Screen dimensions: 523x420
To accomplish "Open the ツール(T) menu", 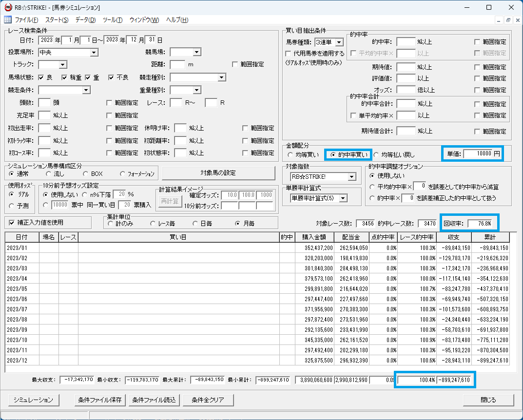I will pyautogui.click(x=113, y=20).
